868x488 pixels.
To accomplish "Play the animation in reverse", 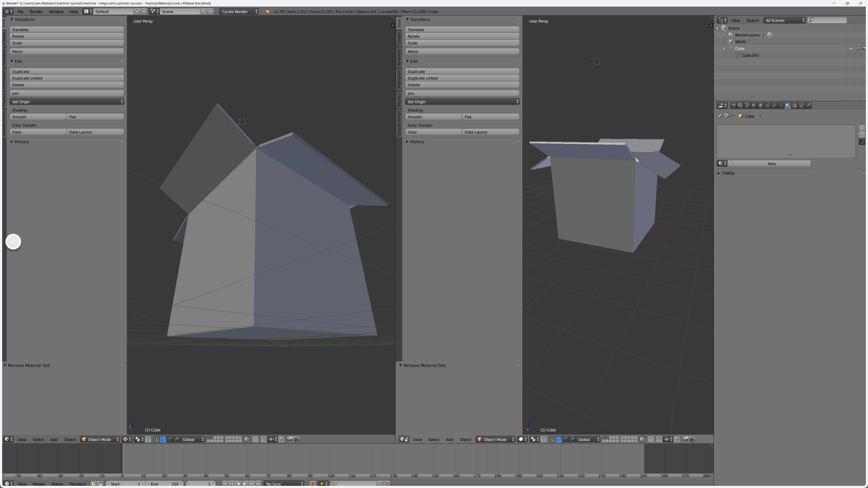I will [x=238, y=484].
